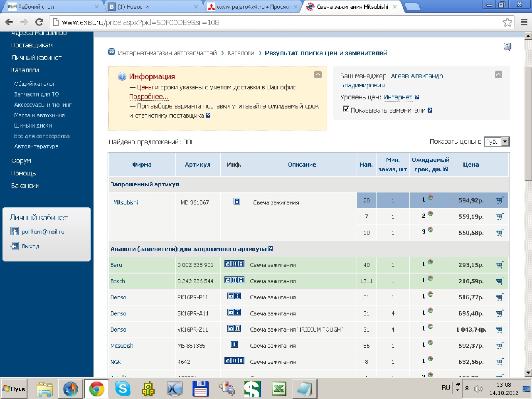This screenshot has height=399, width=532.
Task: Click the page's vertical scrollbar down arrow
Action: click(x=528, y=373)
